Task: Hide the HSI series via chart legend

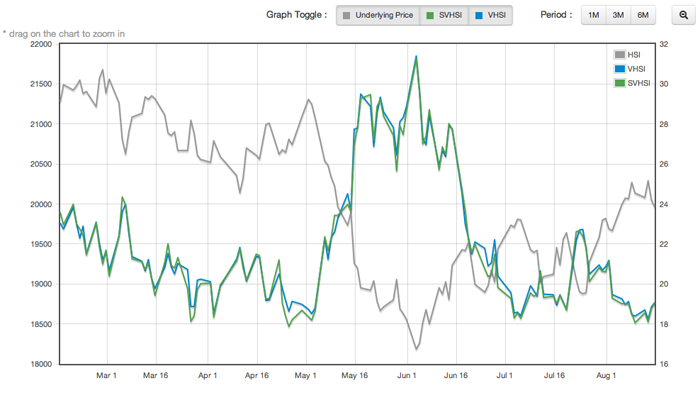Action: tap(627, 54)
